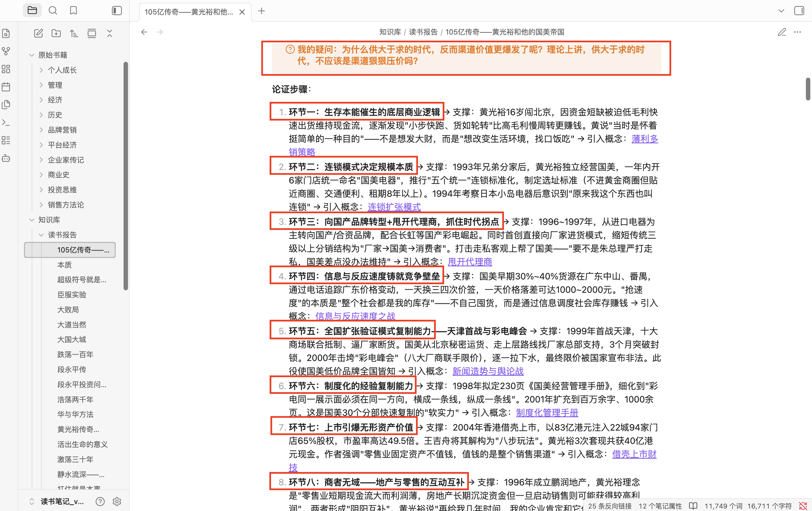The height and width of the screenshot is (511, 812).
Task: Toggle the left sidebar collapse icon
Action: [117, 11]
